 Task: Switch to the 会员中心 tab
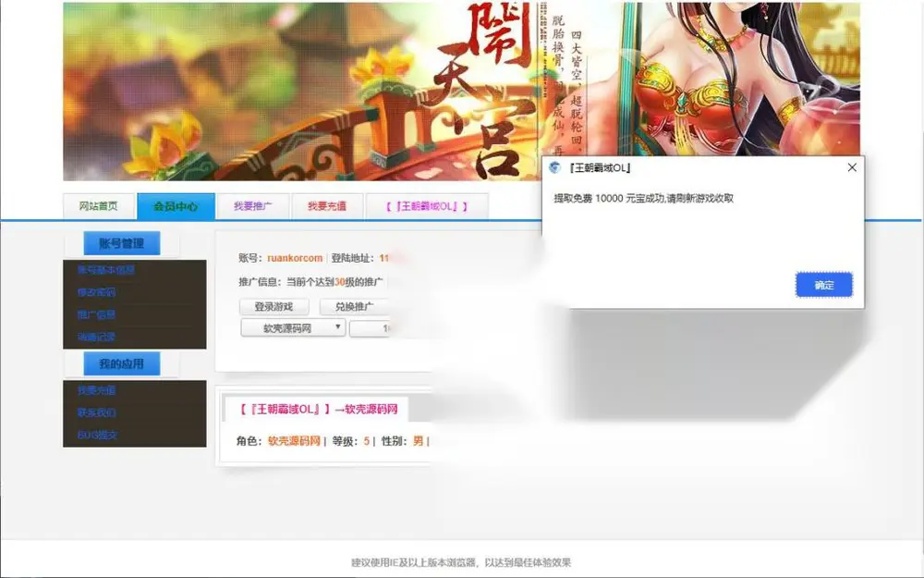pyautogui.click(x=176, y=206)
